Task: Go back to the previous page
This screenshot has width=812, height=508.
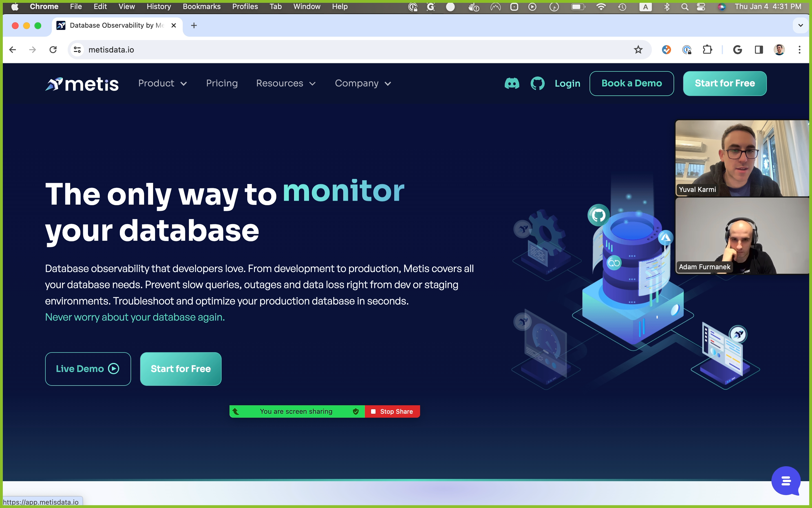Action: [13, 50]
